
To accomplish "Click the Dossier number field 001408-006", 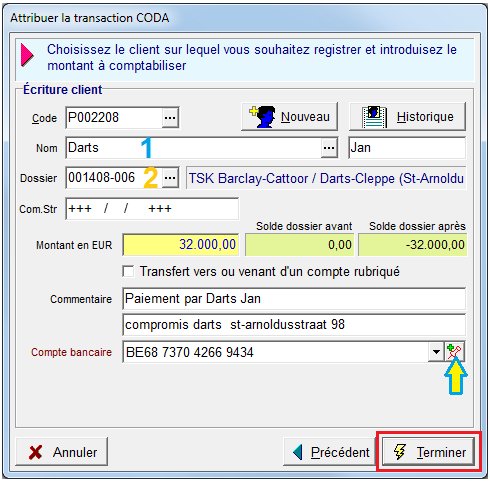I will (114, 178).
